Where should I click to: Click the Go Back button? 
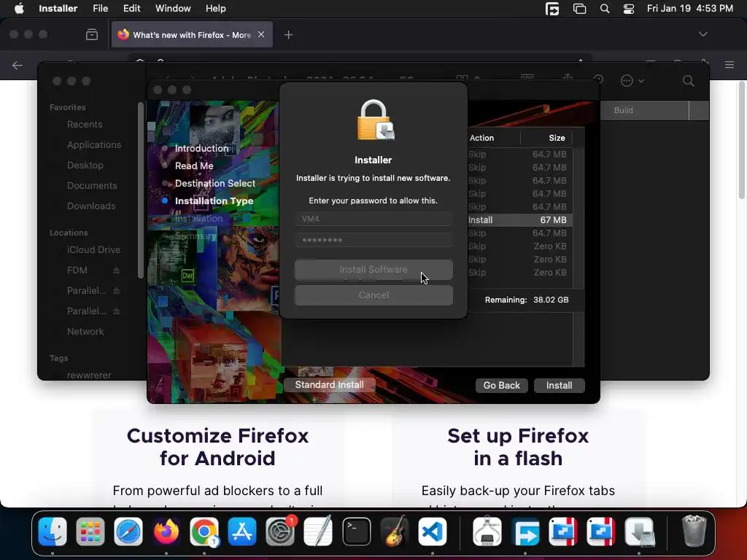tap(502, 385)
